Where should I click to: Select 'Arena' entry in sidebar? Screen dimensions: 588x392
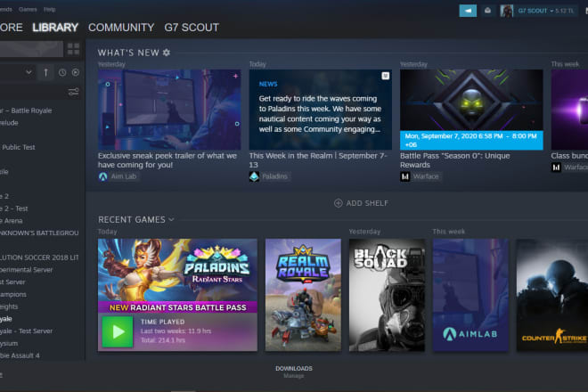[12, 221]
